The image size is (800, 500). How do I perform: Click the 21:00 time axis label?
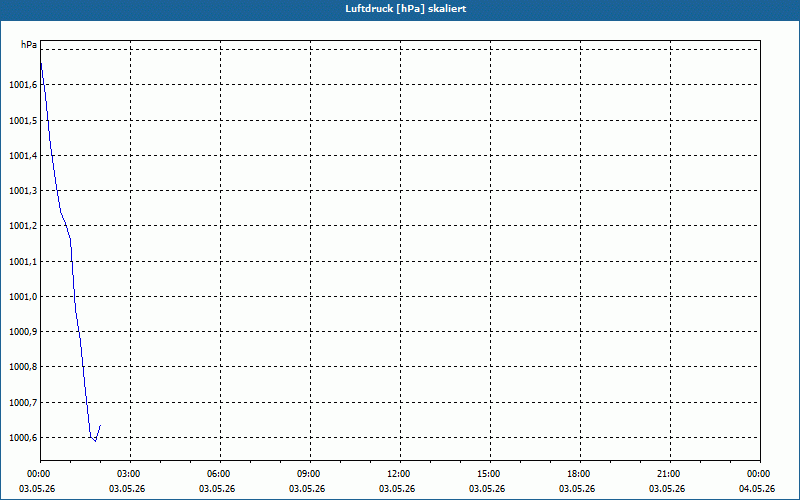pyautogui.click(x=670, y=474)
